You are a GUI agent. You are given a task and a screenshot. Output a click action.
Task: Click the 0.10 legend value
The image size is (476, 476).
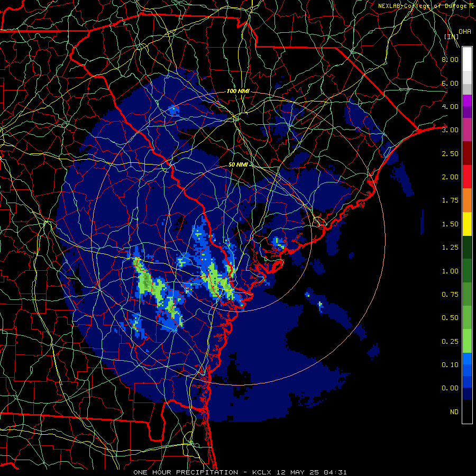450,365
